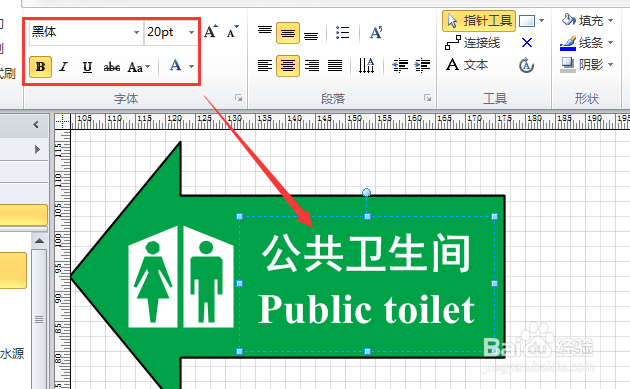Open the font color dropdown arrow
630x389 pixels.
(192, 66)
